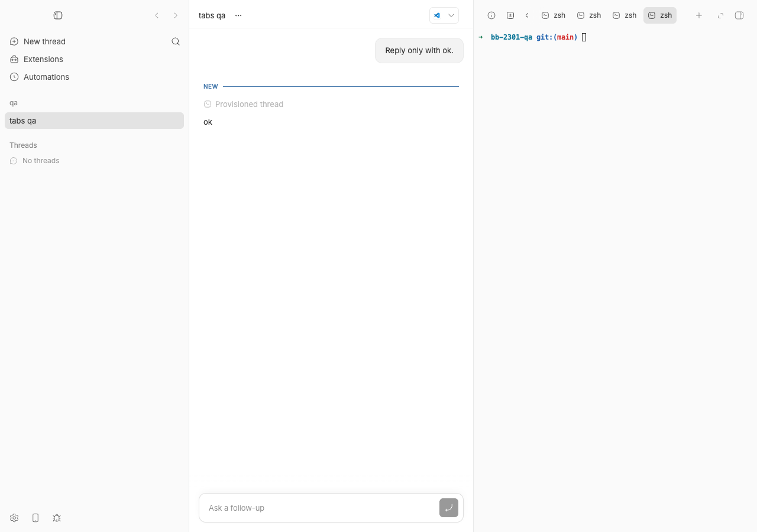757x532 pixels.
Task: Expand the editor picker dropdown chevron
Action: [x=451, y=15]
